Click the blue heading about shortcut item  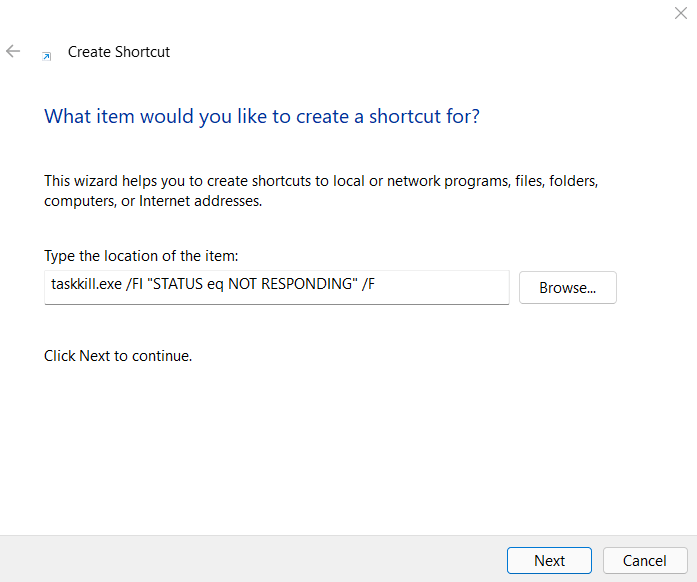262,116
